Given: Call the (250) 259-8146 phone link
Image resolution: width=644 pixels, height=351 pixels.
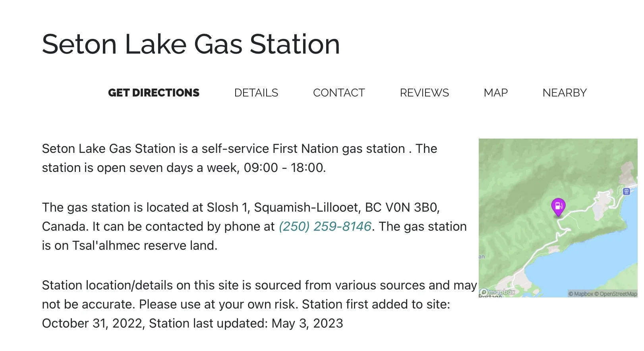Looking at the screenshot, I should click(325, 226).
